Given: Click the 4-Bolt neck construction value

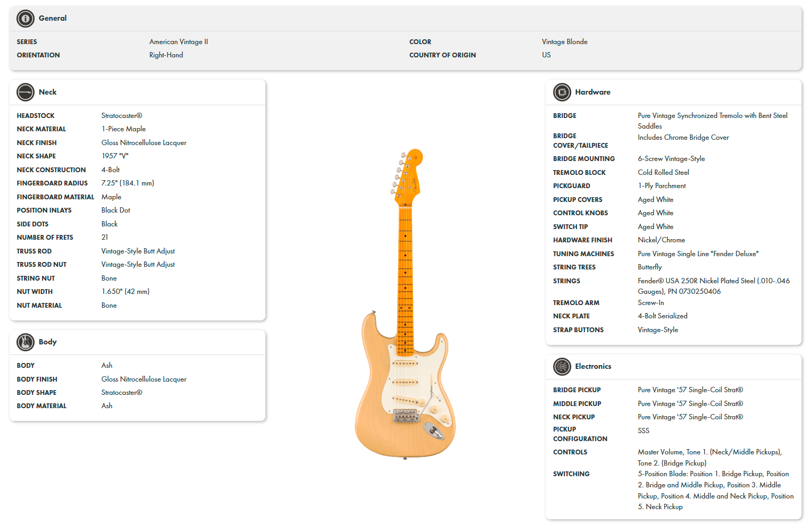Looking at the screenshot, I should point(111,170).
